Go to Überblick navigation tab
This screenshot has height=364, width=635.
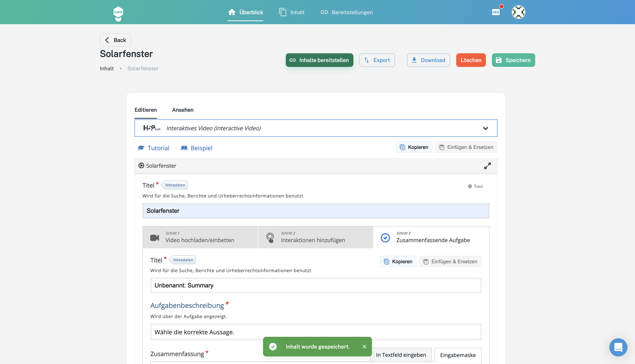click(x=245, y=12)
